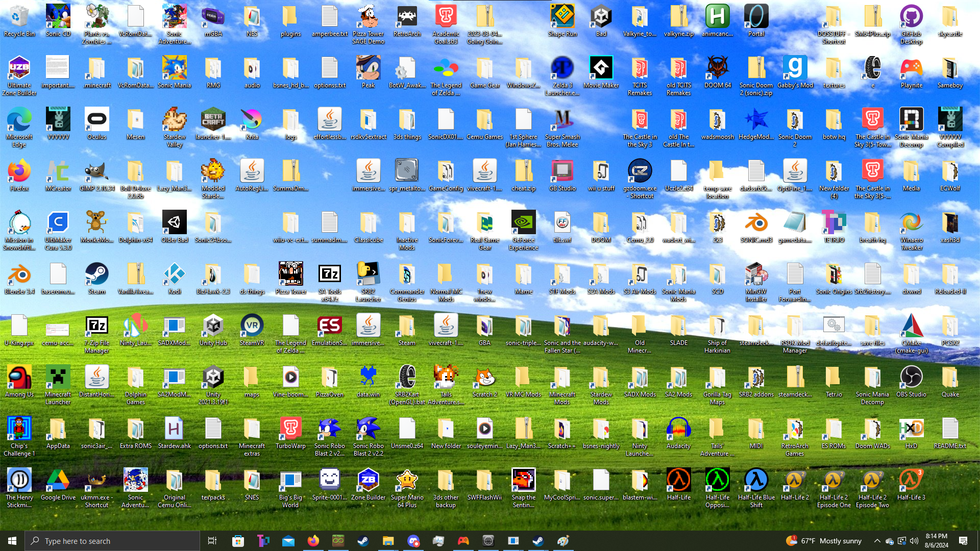Open Zone Builder desktop icon
This screenshot has height=551, width=980.
coord(369,484)
